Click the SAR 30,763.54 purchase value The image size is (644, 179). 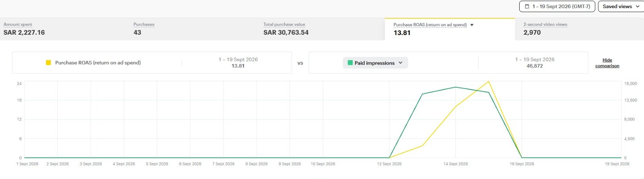point(286,33)
